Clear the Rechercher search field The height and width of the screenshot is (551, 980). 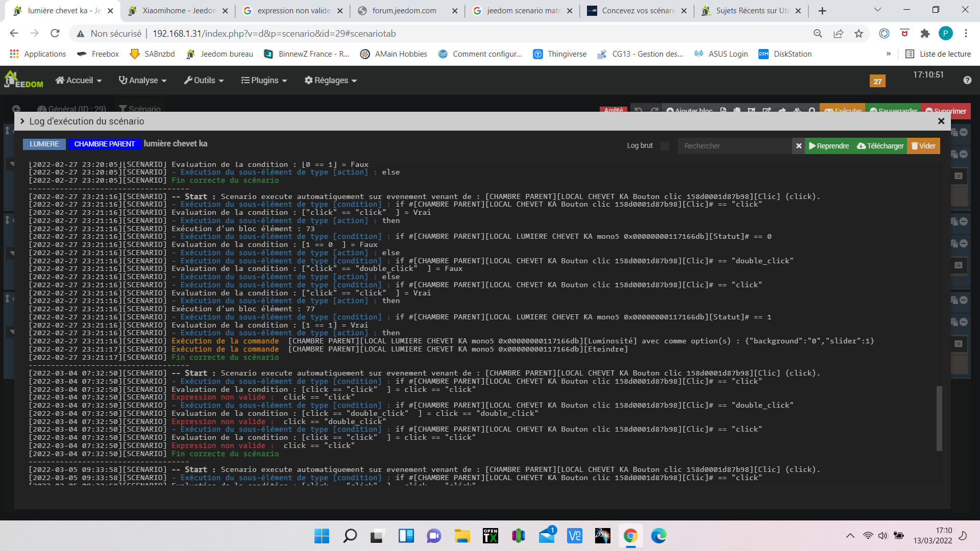click(x=799, y=146)
